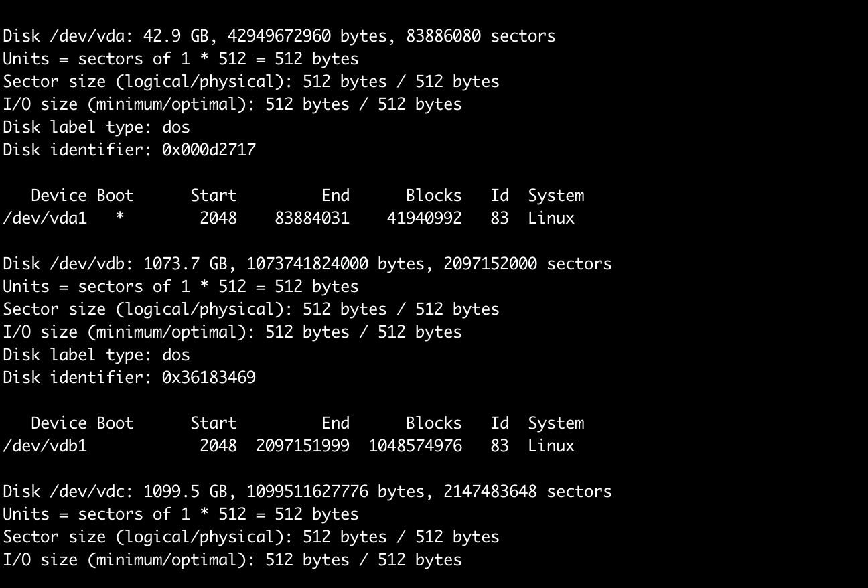Select the byte count 1099511627776
The image size is (868, 588).
[x=307, y=492]
